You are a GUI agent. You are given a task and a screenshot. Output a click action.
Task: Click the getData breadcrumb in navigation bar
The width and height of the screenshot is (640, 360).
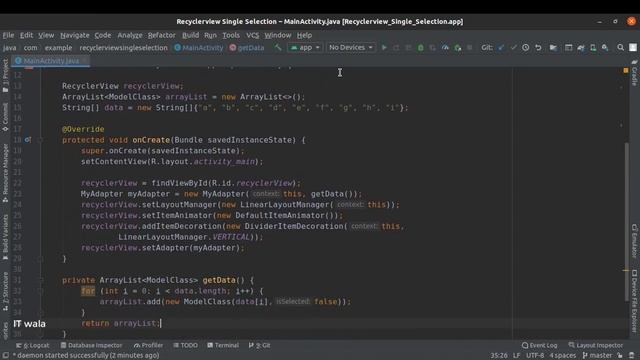[x=247, y=48]
